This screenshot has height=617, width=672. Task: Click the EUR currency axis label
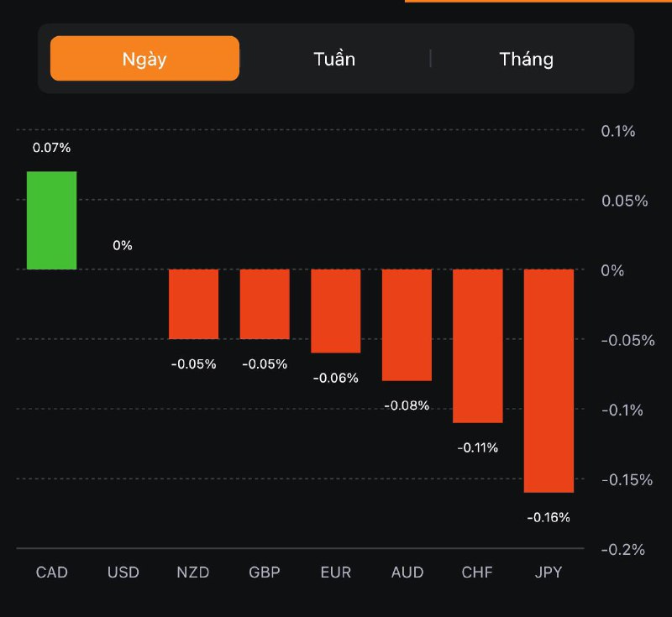point(336,573)
